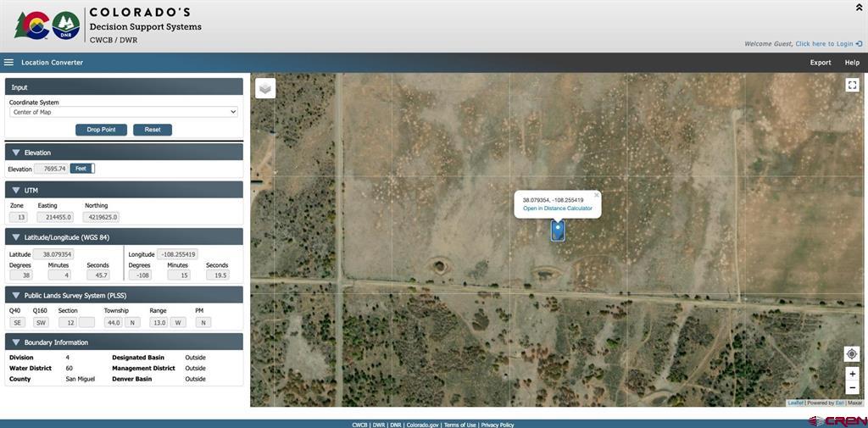Close the coordinate popup
The width and height of the screenshot is (868, 428).
click(x=596, y=195)
